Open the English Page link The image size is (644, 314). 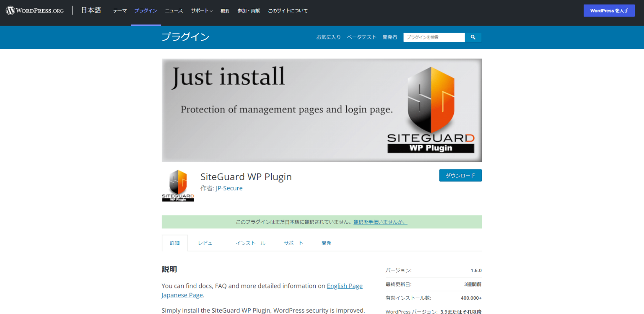pos(344,285)
